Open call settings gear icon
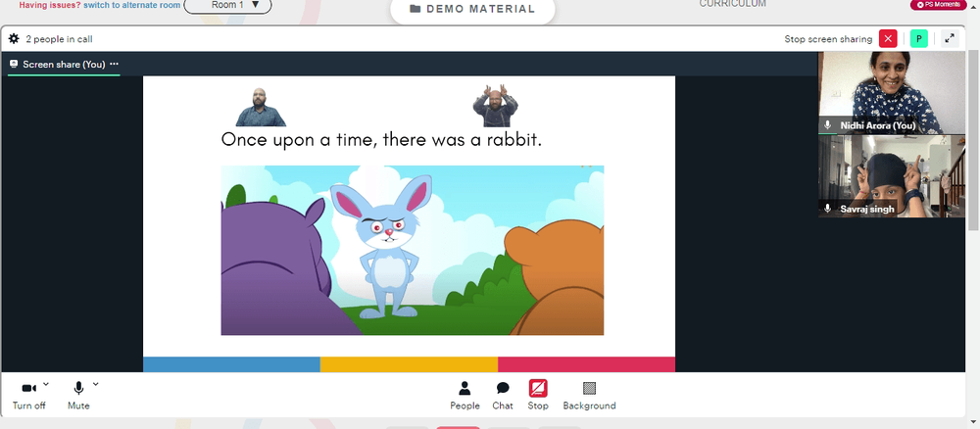980x429 pixels. pos(14,39)
